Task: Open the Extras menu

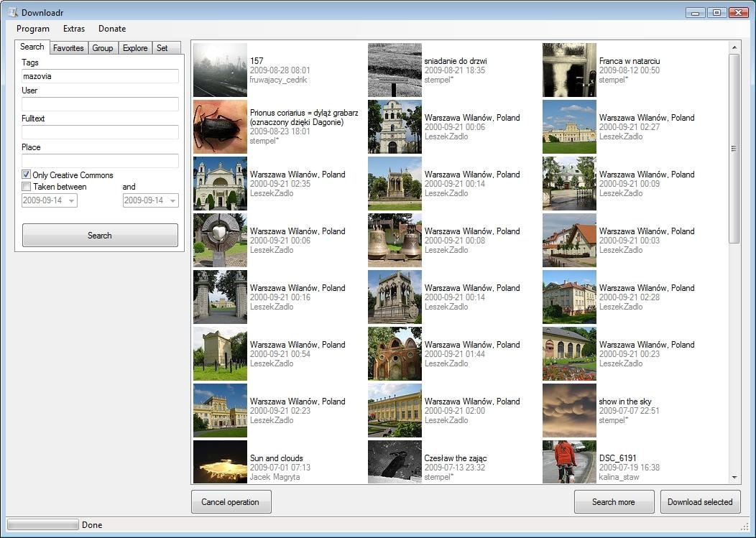Action: pos(73,29)
